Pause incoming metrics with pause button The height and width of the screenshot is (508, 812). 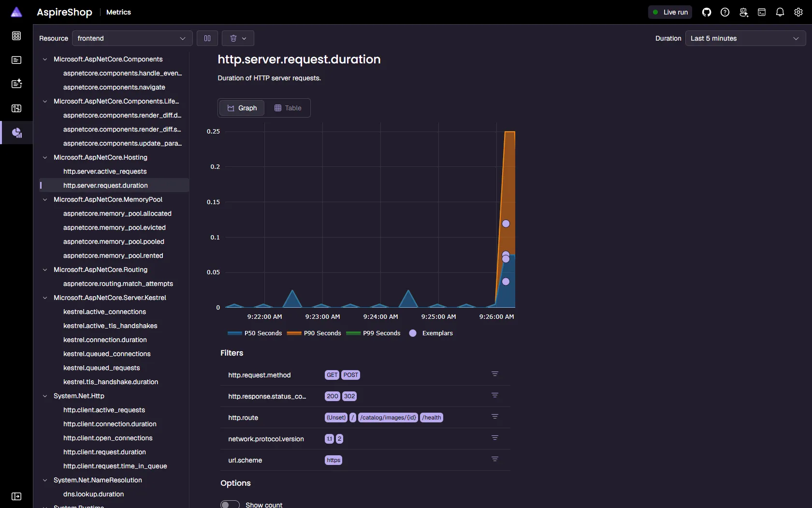click(x=207, y=38)
